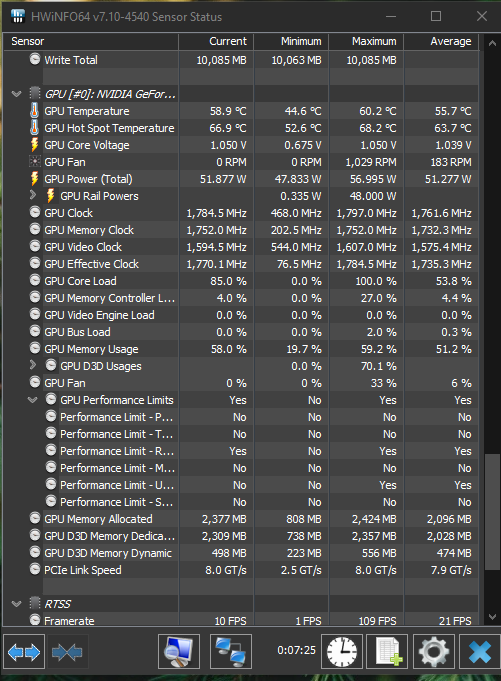Image resolution: width=501 pixels, height=681 pixels.
Task: Click the GPU Rail Powers lightning icon
Action: point(50,195)
